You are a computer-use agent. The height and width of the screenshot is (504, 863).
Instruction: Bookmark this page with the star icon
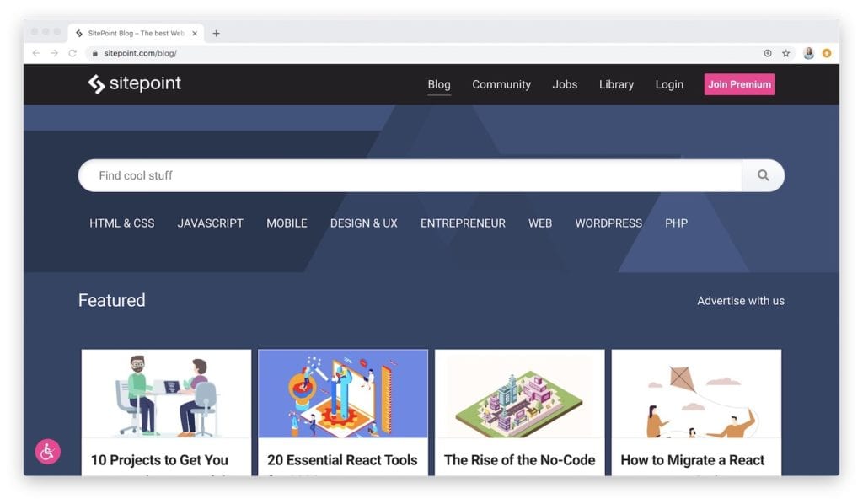(x=786, y=53)
